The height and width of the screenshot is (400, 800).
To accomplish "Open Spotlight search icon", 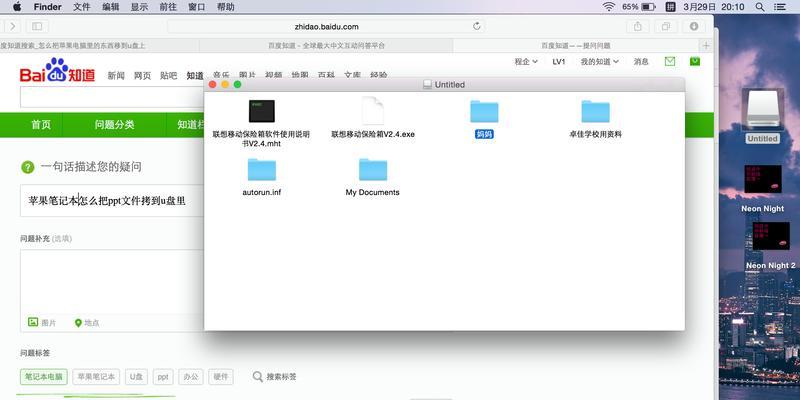I will coord(760,7).
